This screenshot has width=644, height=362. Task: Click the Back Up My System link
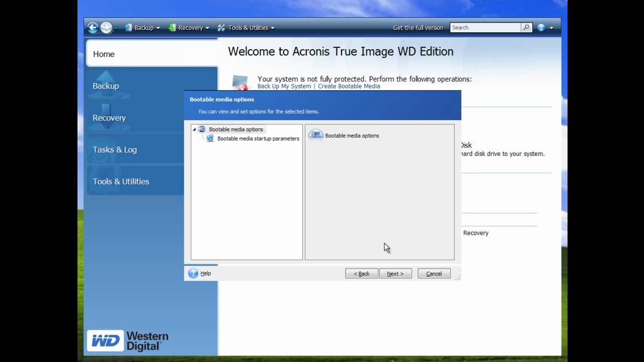pos(284,86)
